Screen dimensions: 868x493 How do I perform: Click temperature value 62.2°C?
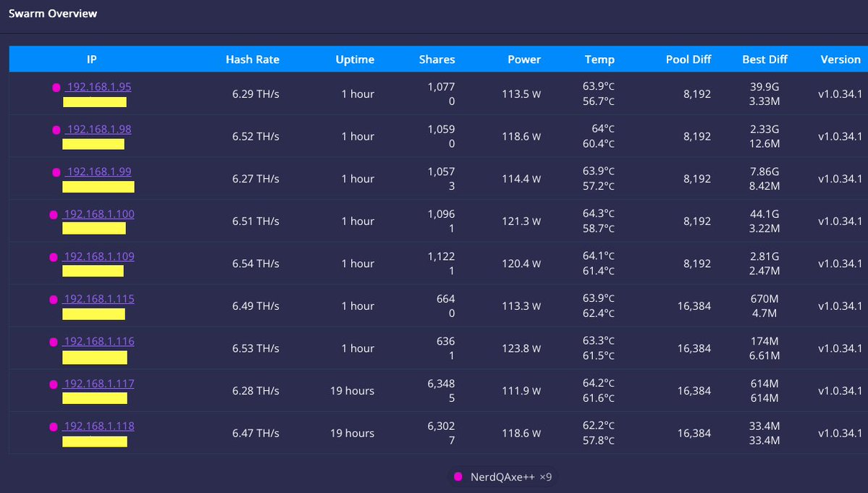point(599,426)
